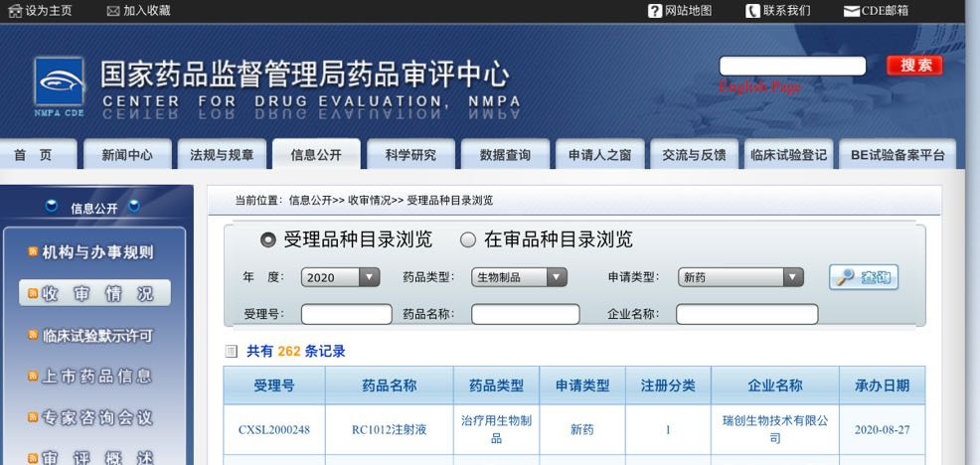Open the 临床试验登记 tab
Image resolution: width=980 pixels, height=465 pixels.
coord(788,155)
